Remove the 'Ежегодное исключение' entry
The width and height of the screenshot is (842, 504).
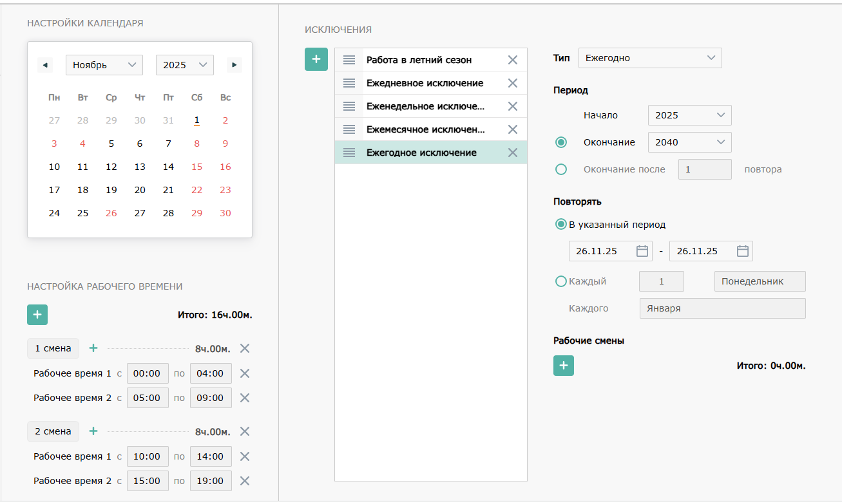[x=513, y=153]
